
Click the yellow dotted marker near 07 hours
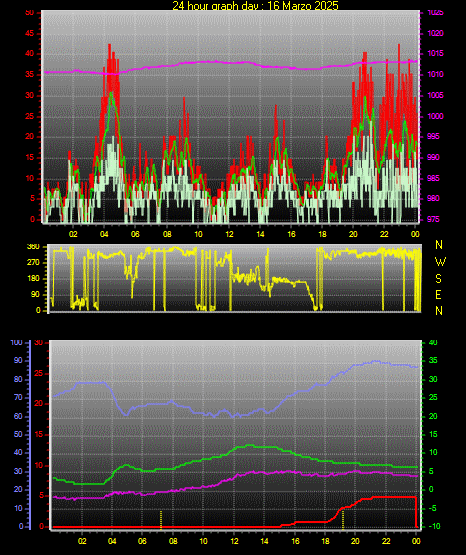click(161, 520)
